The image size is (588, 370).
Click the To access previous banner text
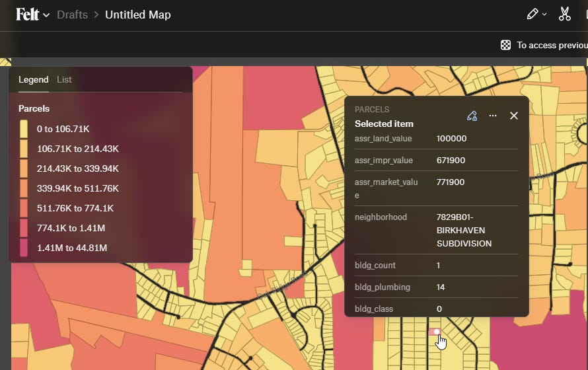coord(552,46)
